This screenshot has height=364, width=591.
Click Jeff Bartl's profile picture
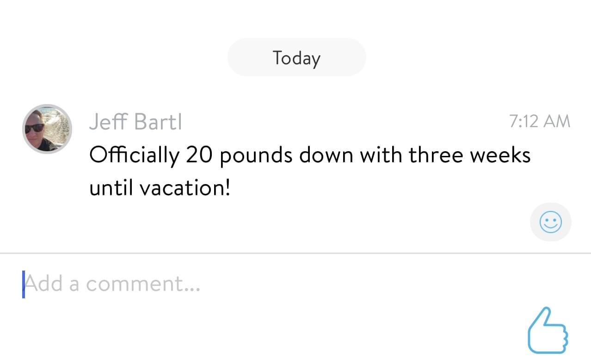pos(47,129)
